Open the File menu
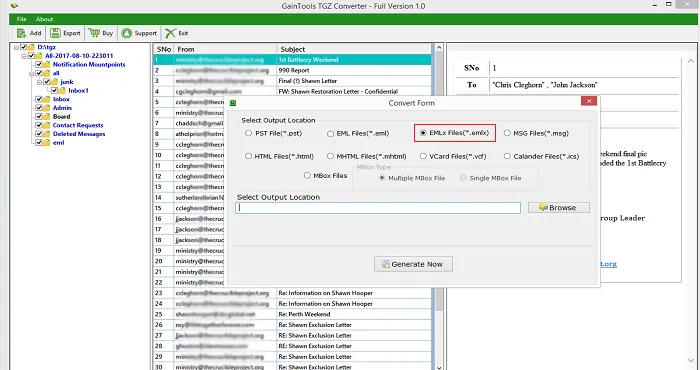The height and width of the screenshot is (370, 700). point(21,19)
